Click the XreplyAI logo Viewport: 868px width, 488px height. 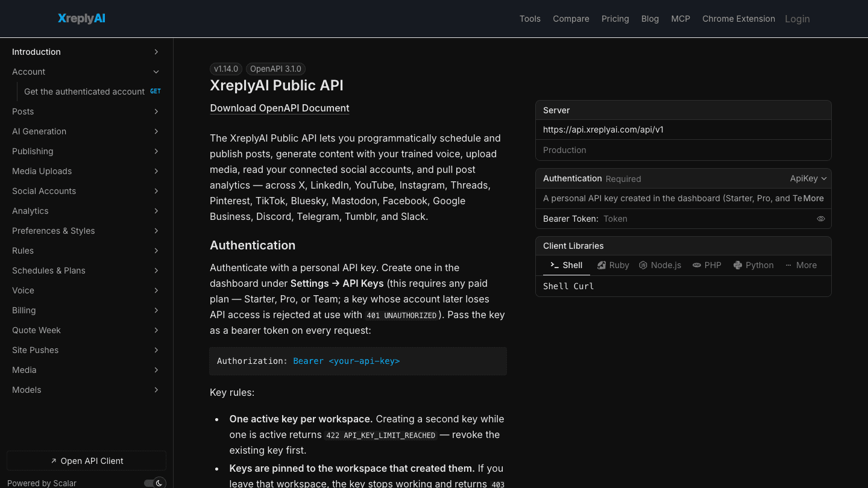[81, 19]
